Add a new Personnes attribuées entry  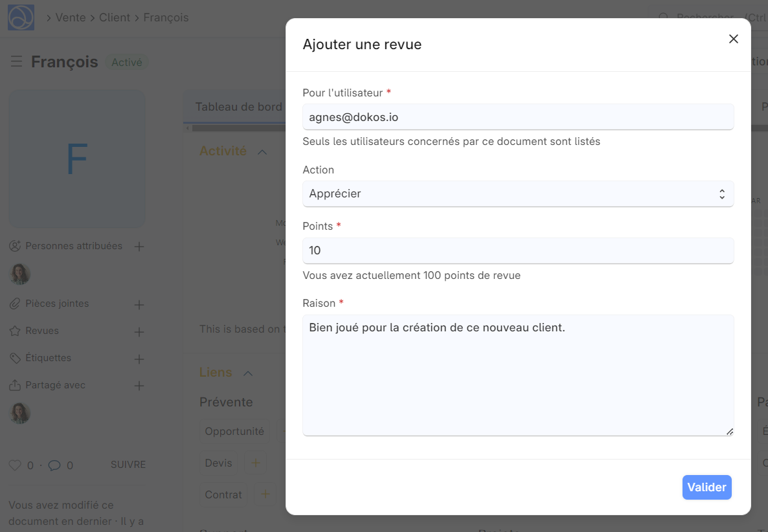(139, 247)
